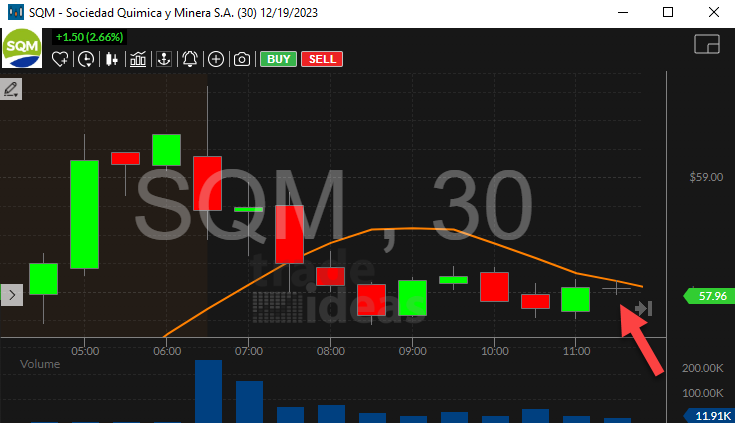Open the indicators chart icon
735x423 pixels.
(138, 59)
